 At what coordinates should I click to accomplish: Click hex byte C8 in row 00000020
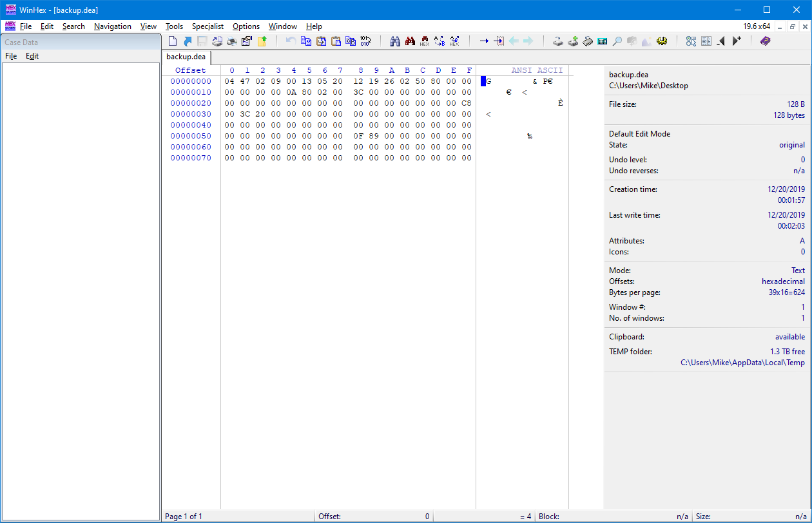point(467,103)
